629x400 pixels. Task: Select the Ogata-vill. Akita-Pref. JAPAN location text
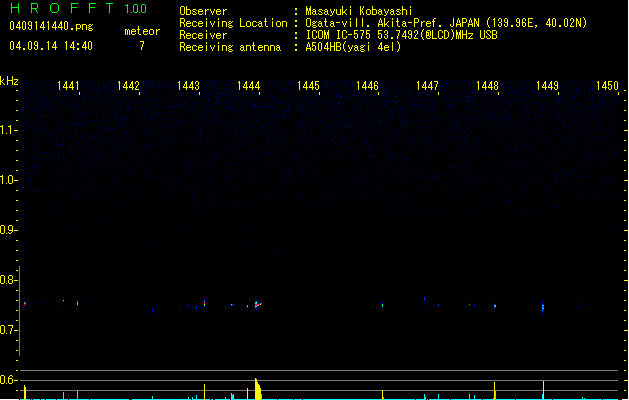pyautogui.click(x=446, y=23)
